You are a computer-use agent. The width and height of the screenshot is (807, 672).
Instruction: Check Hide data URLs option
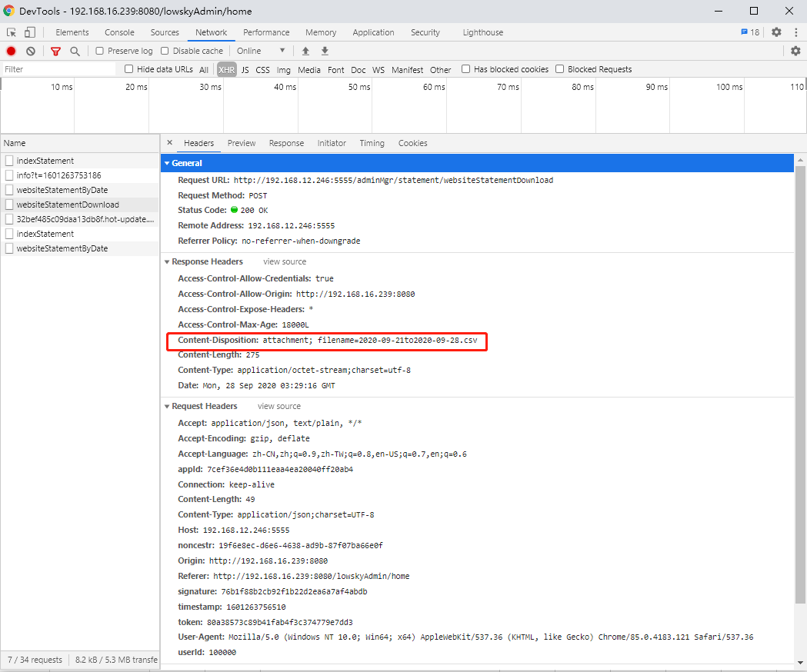click(129, 69)
